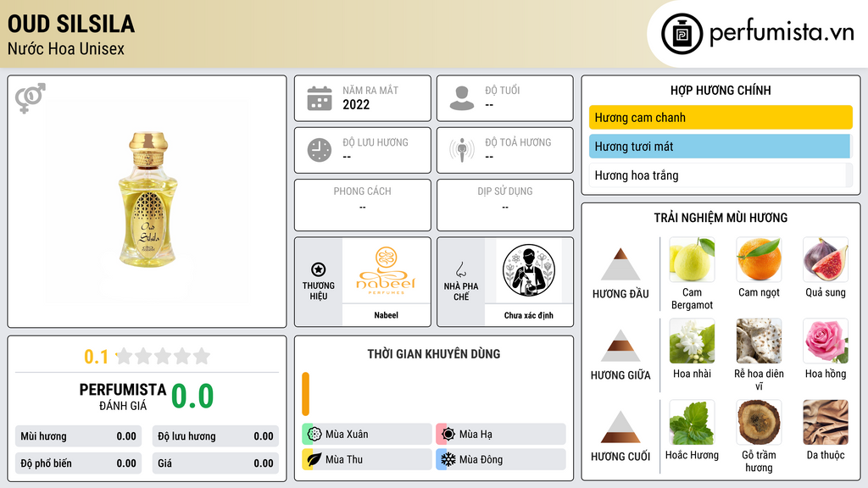This screenshot has height=488, width=868.
Task: Select the Rễ hoa diên vĩ note image
Action: tap(759, 341)
